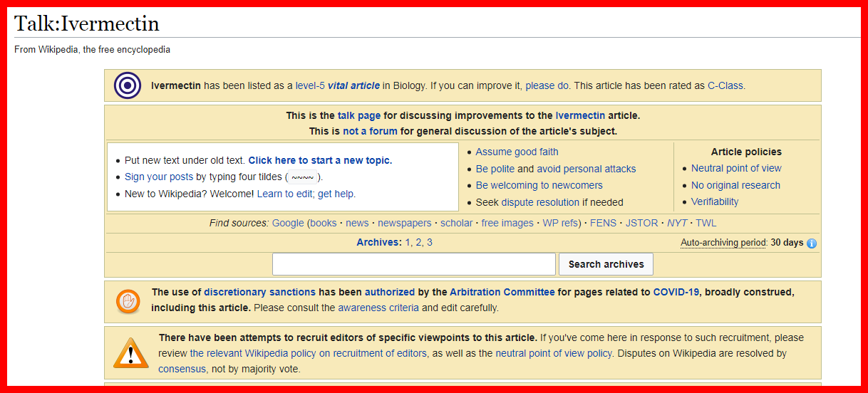Open the Arbitration Committee link
868x393 pixels.
pyautogui.click(x=502, y=292)
